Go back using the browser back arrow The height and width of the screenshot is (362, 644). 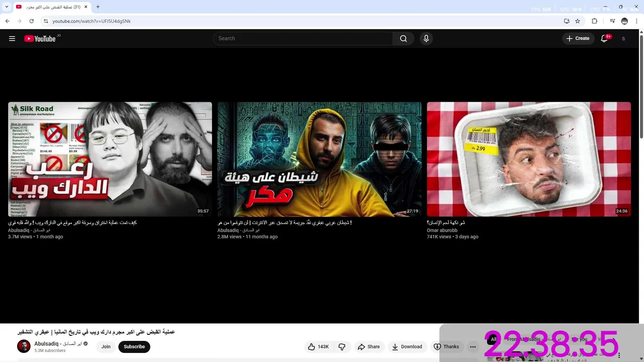(8, 21)
